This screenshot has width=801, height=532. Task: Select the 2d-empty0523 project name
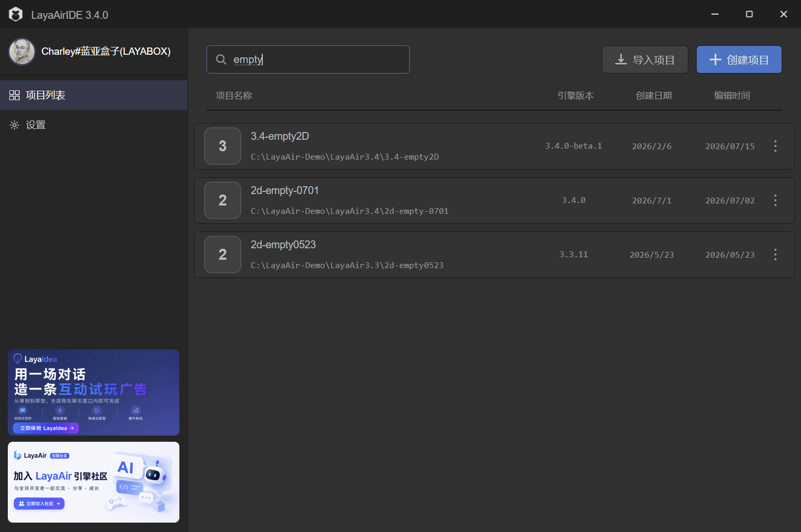pyautogui.click(x=283, y=245)
